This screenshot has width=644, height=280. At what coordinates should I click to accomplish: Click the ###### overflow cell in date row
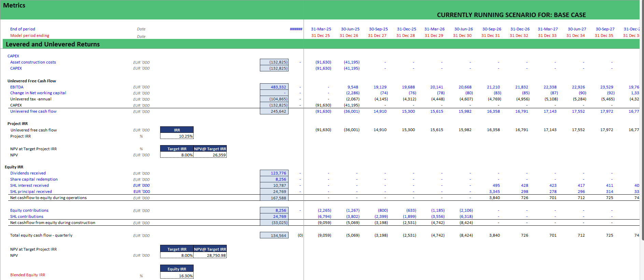pyautogui.click(x=296, y=29)
